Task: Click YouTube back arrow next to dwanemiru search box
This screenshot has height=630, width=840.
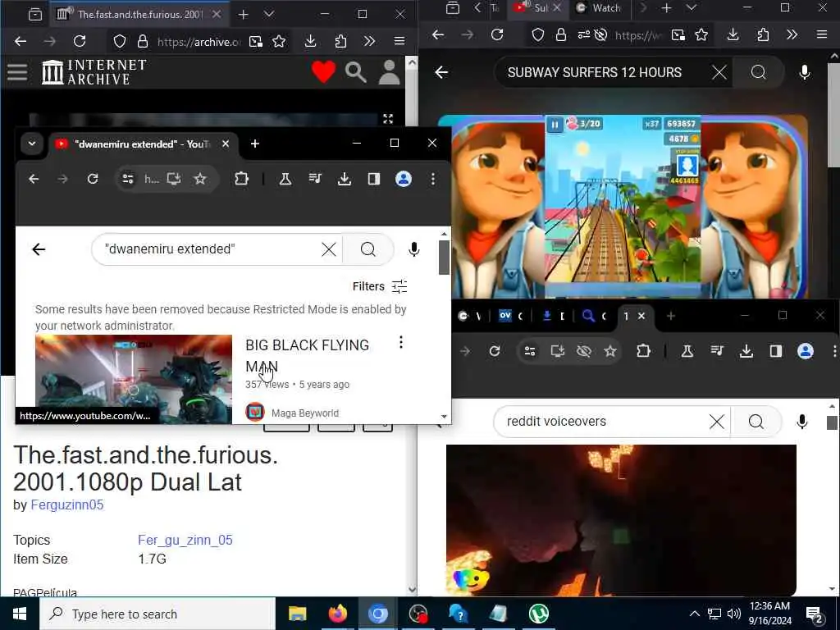Action: click(x=39, y=249)
